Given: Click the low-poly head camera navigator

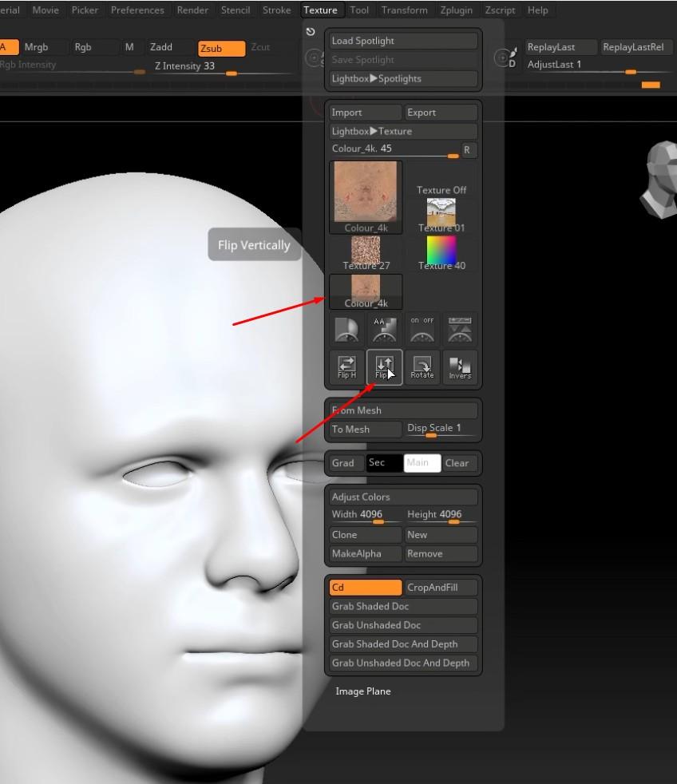Looking at the screenshot, I should (659, 180).
